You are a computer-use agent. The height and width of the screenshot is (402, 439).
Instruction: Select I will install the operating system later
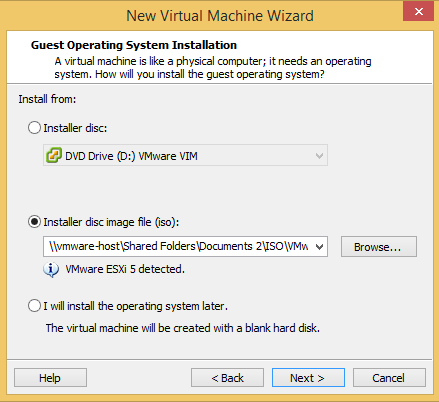click(34, 306)
